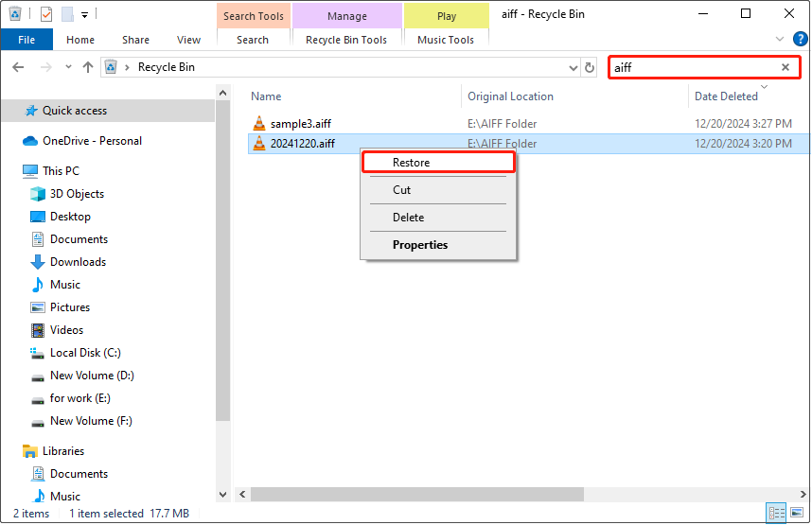This screenshot has width=812, height=525.
Task: Select Libraries in navigation pane
Action: [x=63, y=451]
